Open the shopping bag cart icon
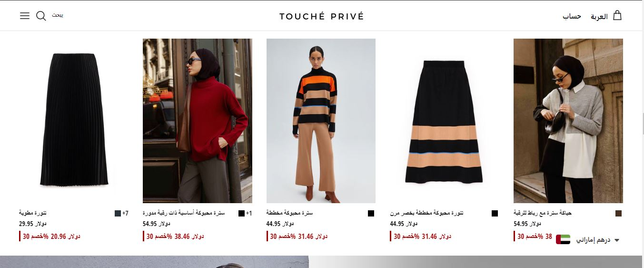644x268 pixels. tap(617, 15)
